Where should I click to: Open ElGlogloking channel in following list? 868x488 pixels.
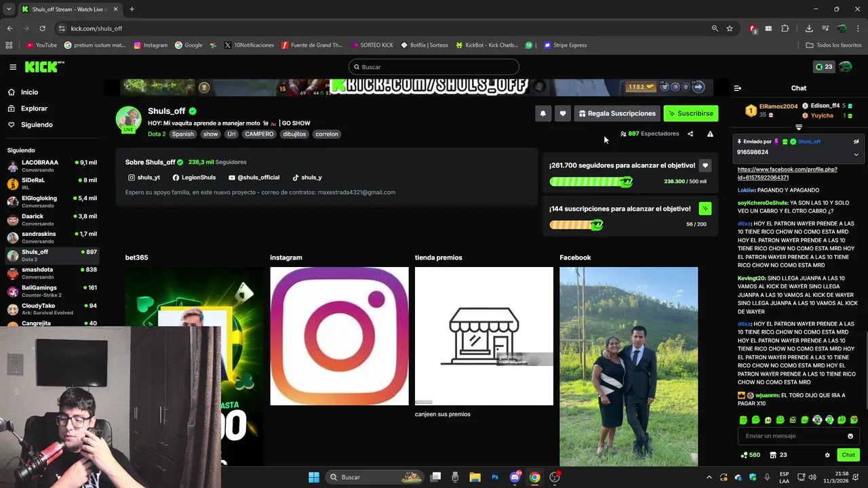(52, 201)
